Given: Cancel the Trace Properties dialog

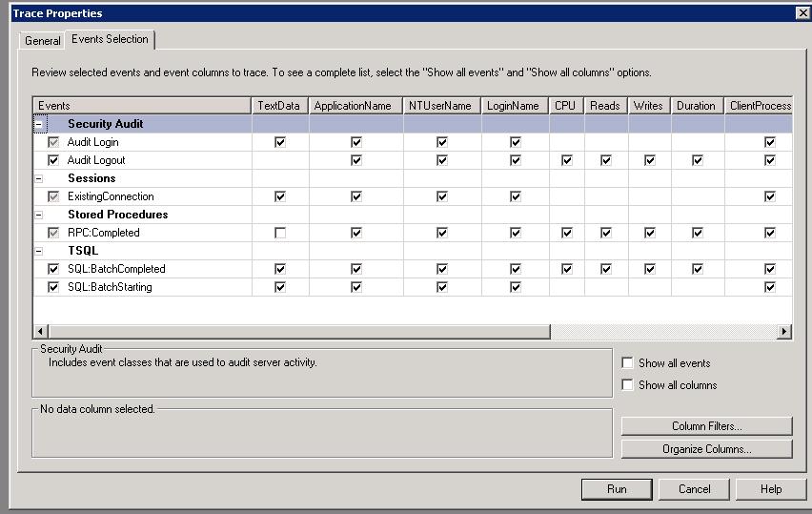Looking at the screenshot, I should [695, 489].
